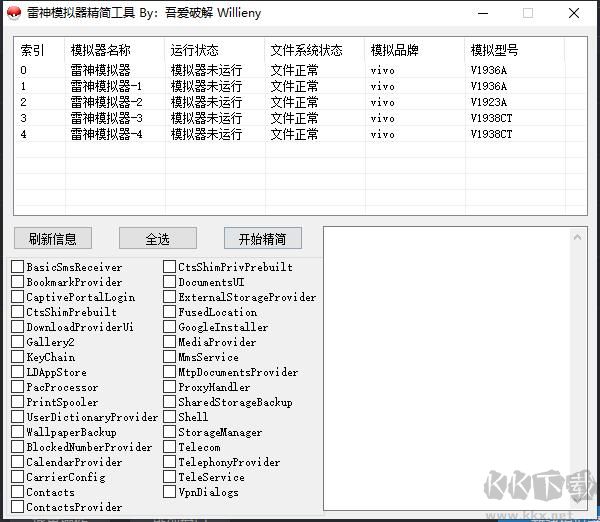This screenshot has height=522, width=600.
Task: Check the PrintSpooler option
Action: (x=18, y=402)
